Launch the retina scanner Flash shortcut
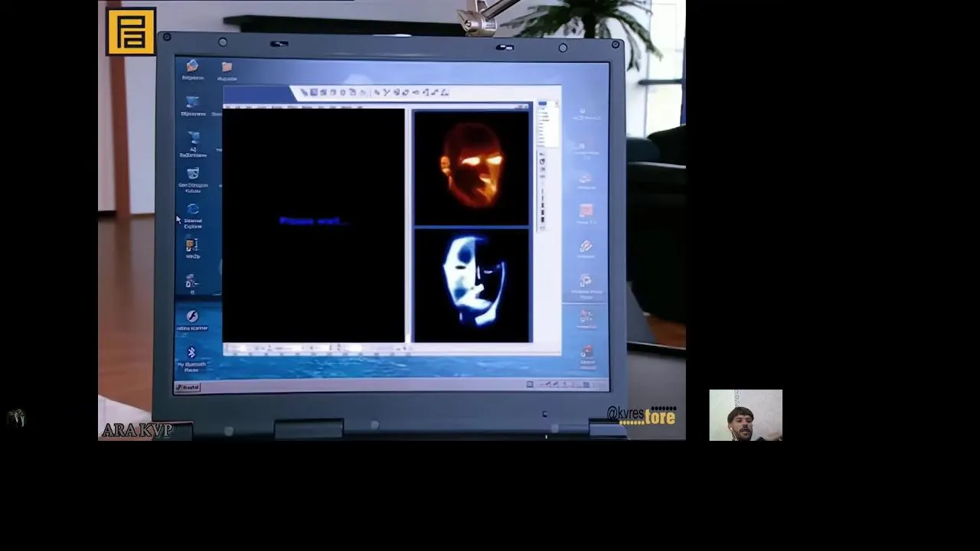Screen dimensions: 980x551 (192, 320)
